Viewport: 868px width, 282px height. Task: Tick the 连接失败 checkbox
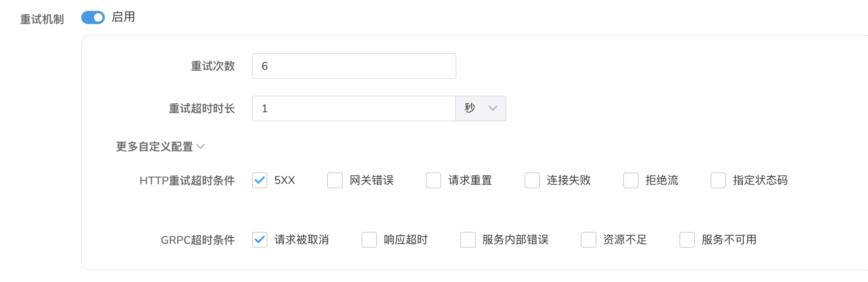pyautogui.click(x=532, y=180)
